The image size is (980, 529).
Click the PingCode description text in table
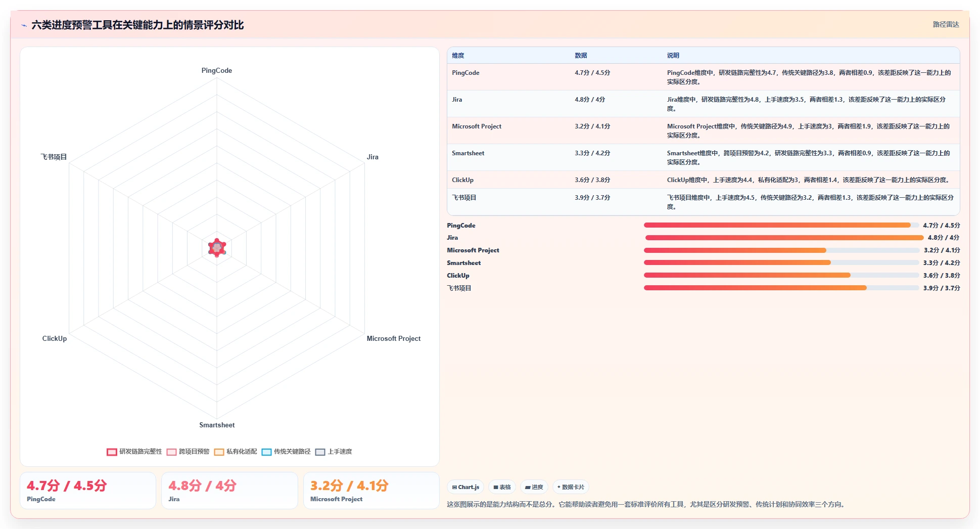(x=809, y=77)
